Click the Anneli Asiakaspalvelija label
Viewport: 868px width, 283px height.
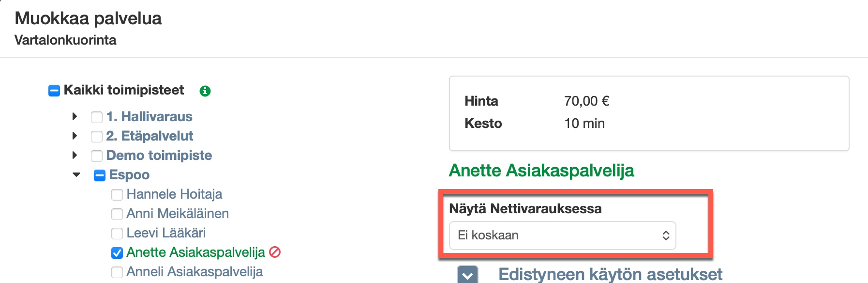tap(195, 272)
